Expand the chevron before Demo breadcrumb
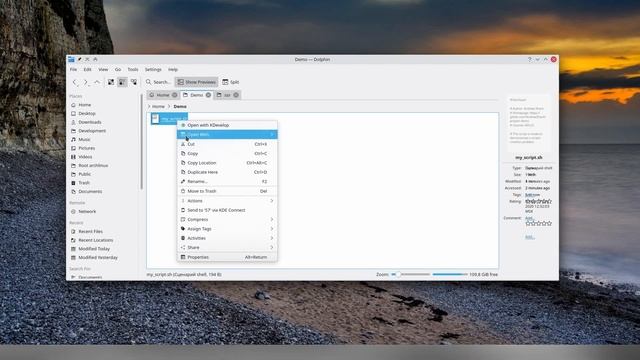The image size is (640, 360). coord(169,106)
